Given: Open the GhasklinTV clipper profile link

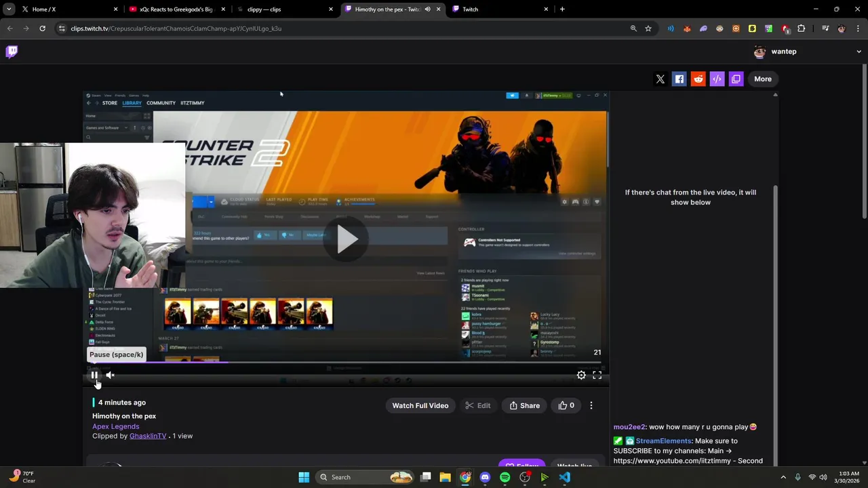Looking at the screenshot, I should point(148,436).
